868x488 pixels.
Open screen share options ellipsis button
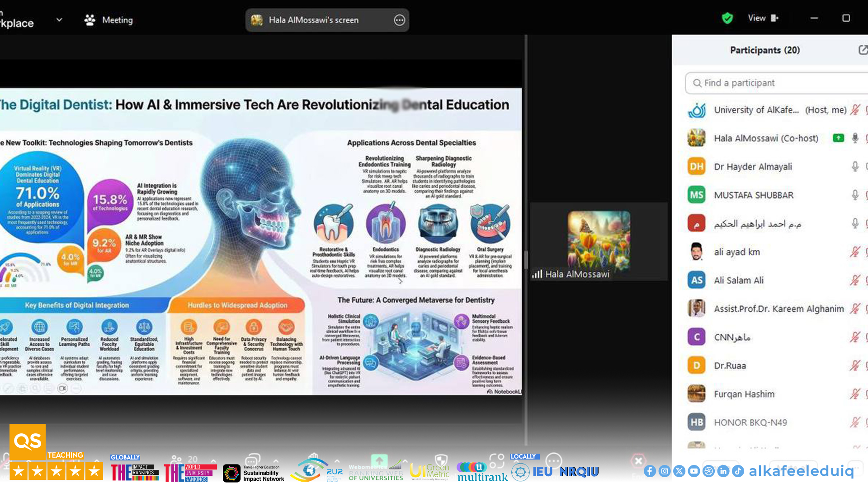coord(399,20)
